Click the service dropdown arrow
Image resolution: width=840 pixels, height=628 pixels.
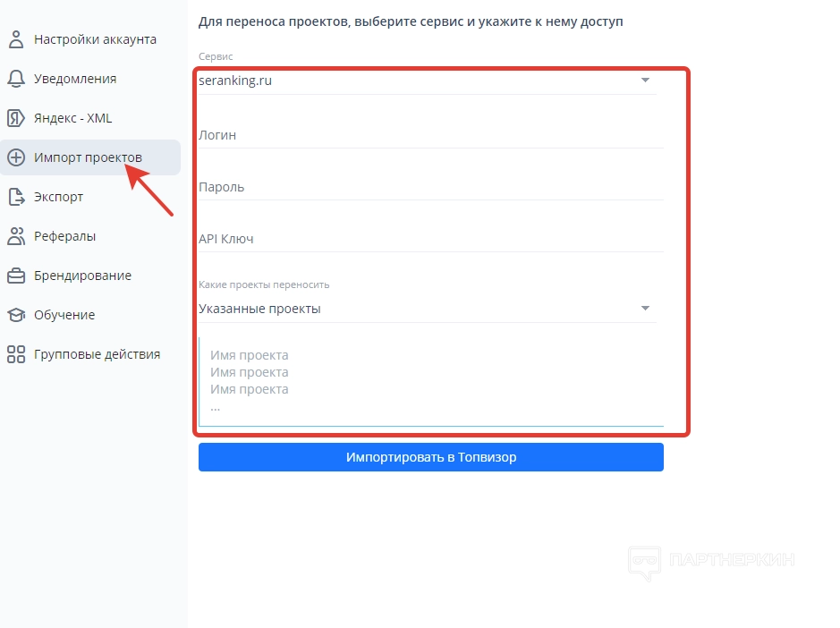pyautogui.click(x=645, y=81)
